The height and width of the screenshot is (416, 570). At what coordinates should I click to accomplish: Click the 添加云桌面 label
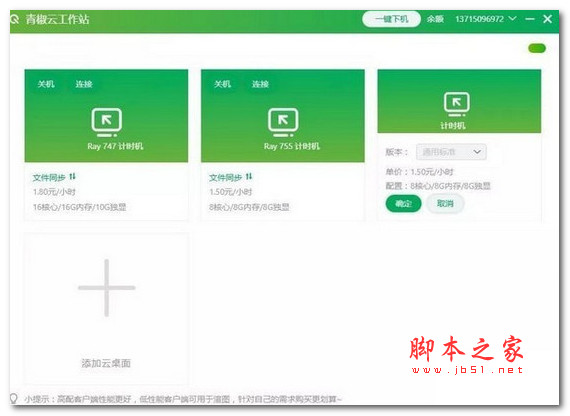coord(106,363)
